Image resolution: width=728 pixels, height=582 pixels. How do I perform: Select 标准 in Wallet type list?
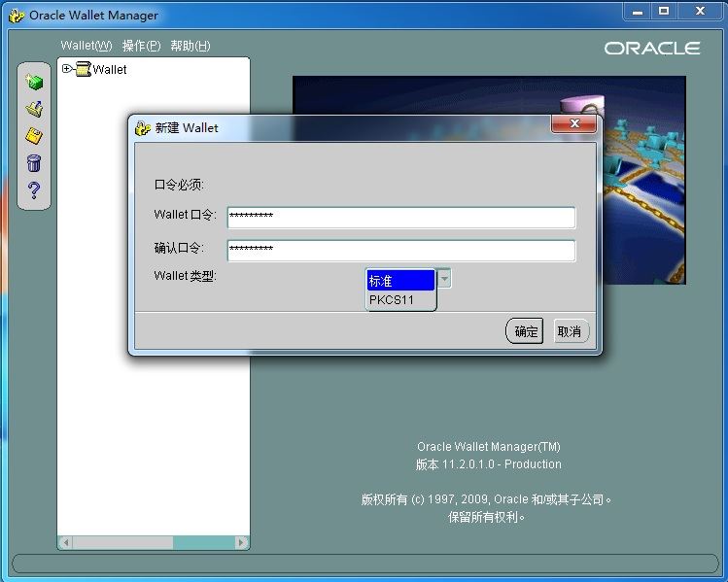[x=401, y=281]
